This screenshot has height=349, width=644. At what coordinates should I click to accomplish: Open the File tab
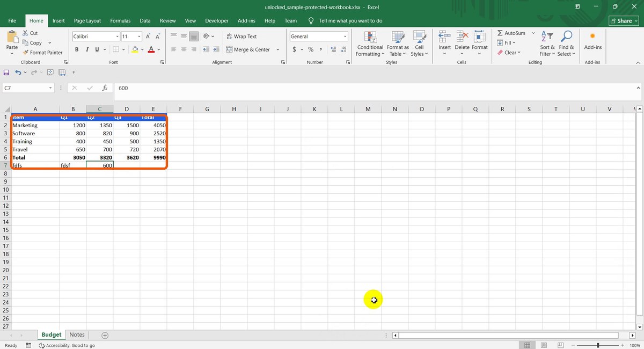tap(12, 21)
